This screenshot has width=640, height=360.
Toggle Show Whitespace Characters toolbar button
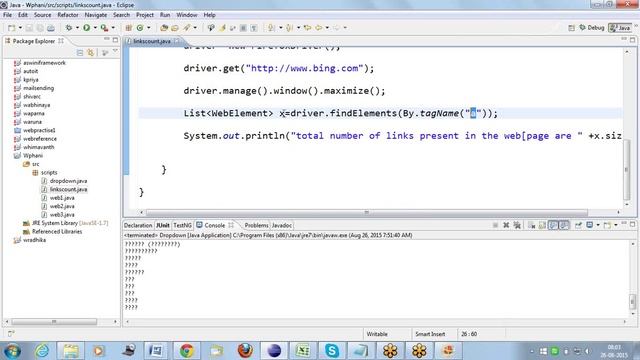coord(254,28)
